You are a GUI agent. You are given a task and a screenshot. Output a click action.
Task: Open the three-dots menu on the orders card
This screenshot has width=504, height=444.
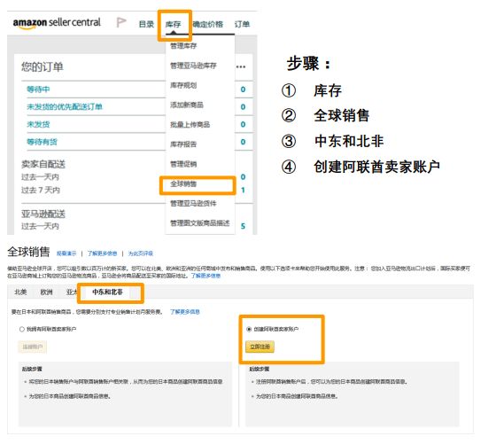click(241, 66)
